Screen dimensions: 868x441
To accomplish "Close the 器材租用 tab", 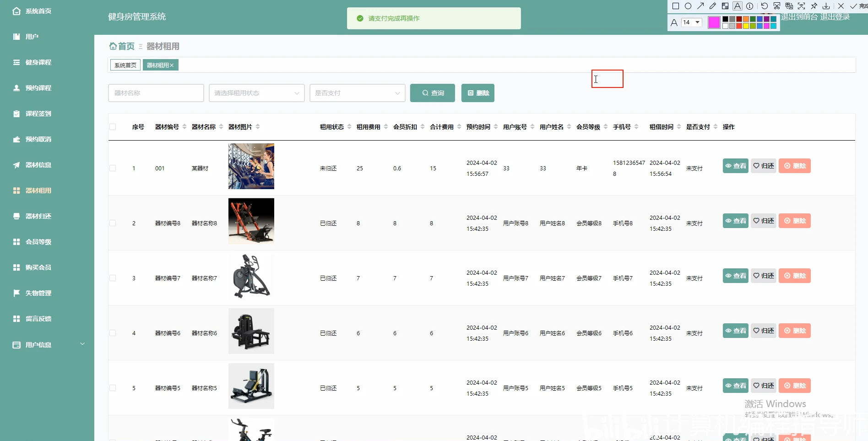I will coord(172,65).
